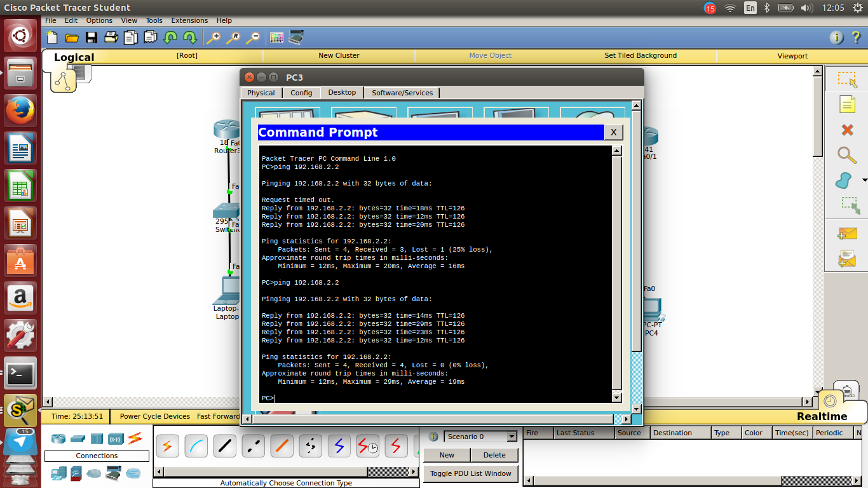868x488 pixels.
Task: Click Toggle PDU List Window
Action: (x=471, y=473)
